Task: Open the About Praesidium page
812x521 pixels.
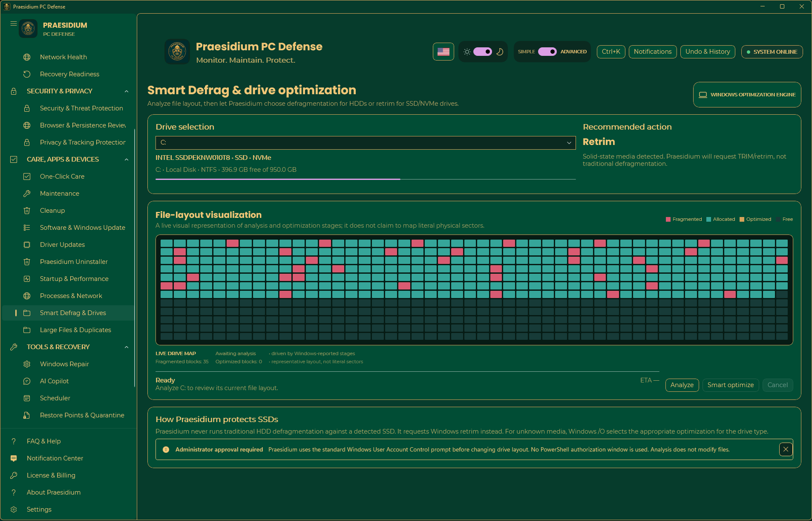Action: [68, 492]
